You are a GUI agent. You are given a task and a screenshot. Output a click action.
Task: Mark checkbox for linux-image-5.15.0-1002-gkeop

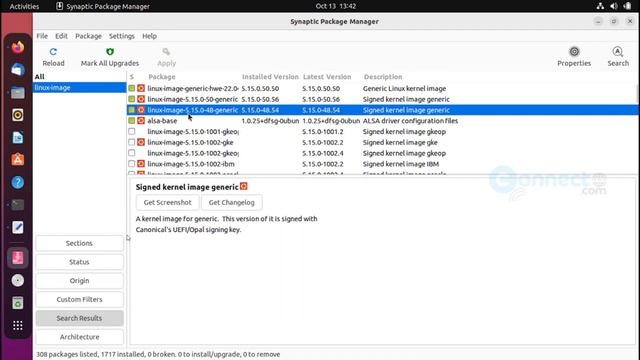click(x=131, y=153)
